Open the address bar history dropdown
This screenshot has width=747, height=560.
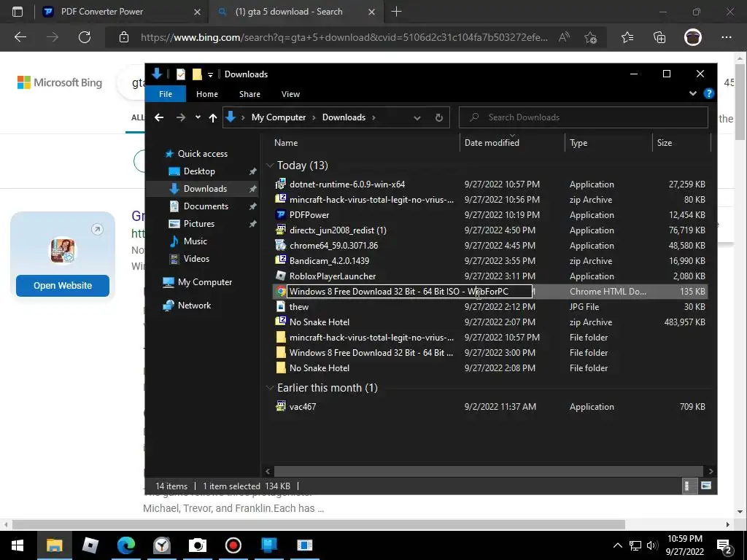click(x=417, y=117)
